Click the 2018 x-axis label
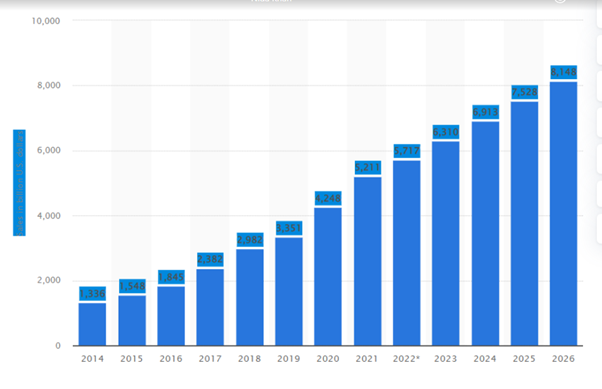This screenshot has width=602, height=389. pos(249,359)
